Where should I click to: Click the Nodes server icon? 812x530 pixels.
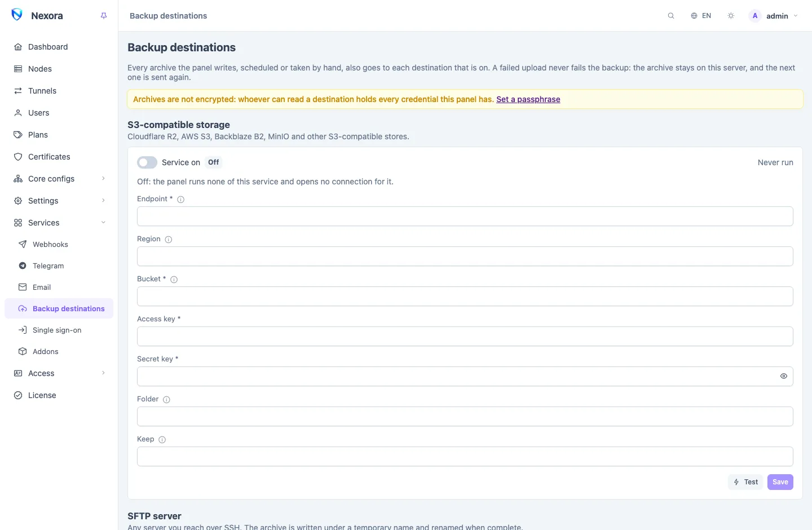[x=18, y=69]
